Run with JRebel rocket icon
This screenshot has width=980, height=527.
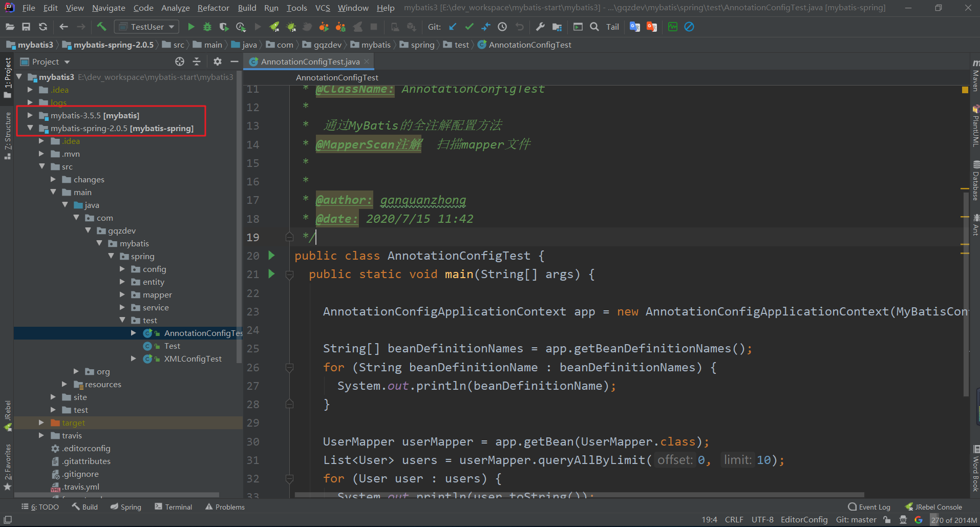coord(274,27)
